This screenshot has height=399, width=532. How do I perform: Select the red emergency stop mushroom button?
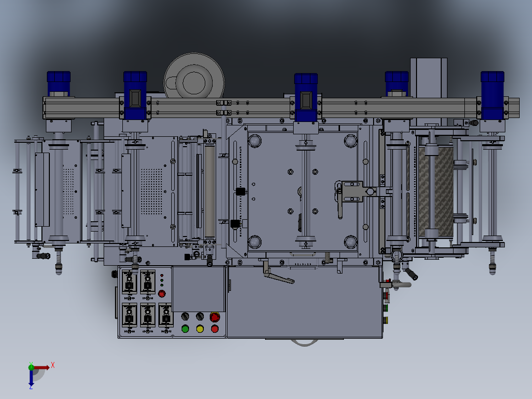pyautogui.click(x=215, y=317)
